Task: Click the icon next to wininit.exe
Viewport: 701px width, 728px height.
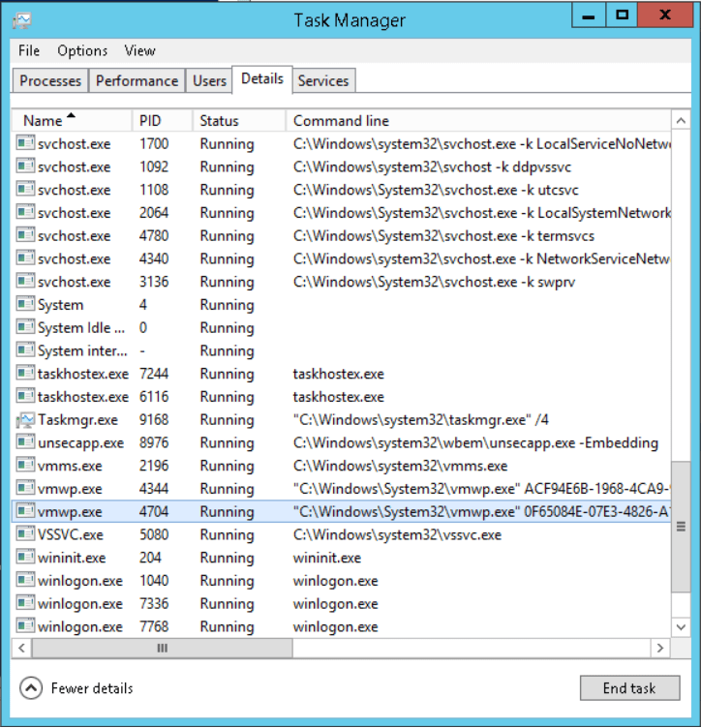Action: click(x=25, y=558)
